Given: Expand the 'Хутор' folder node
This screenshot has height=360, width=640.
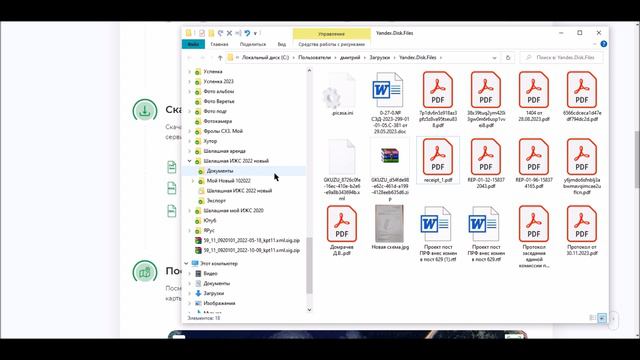Looking at the screenshot, I should [189, 141].
